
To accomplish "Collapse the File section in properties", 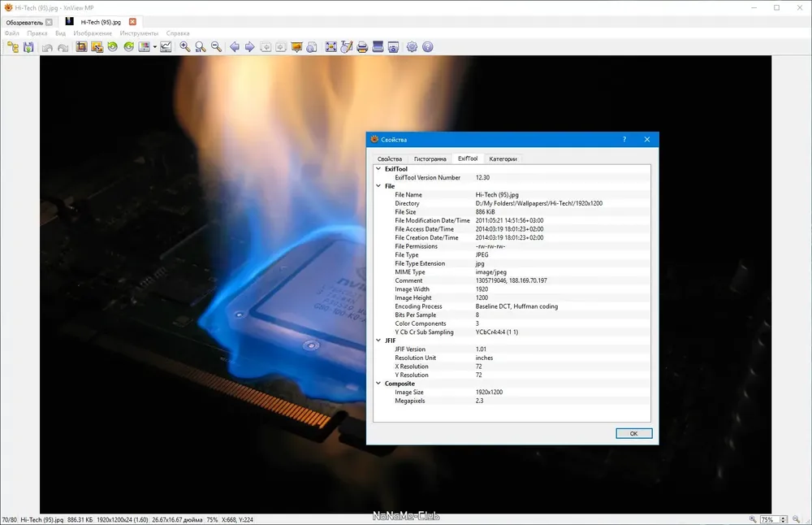I will (x=378, y=185).
